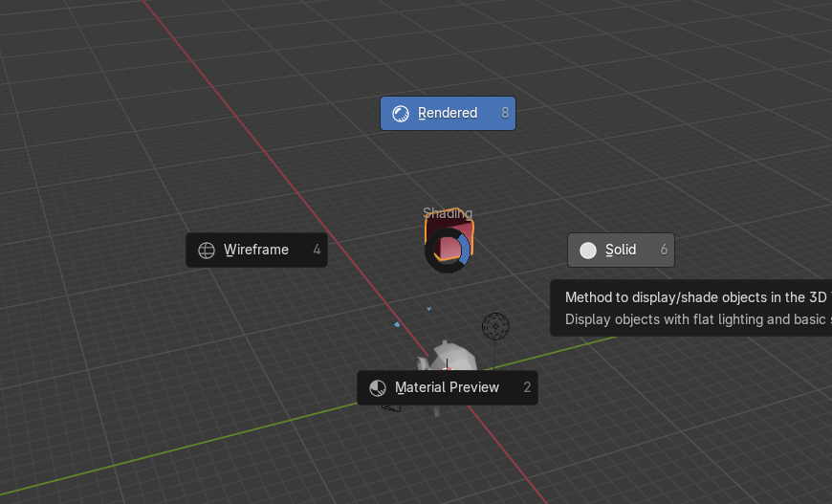The width and height of the screenshot is (832, 504).
Task: Click the Shading pie title text
Action: 448,213
